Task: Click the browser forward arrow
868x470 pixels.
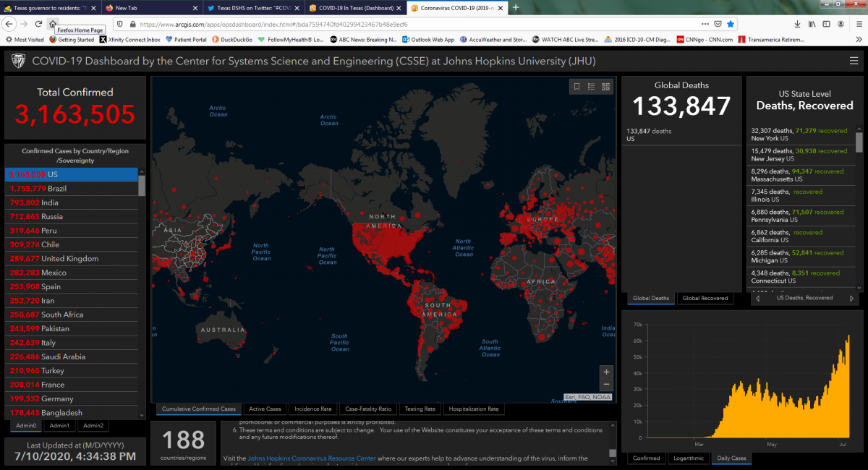Action: point(24,24)
